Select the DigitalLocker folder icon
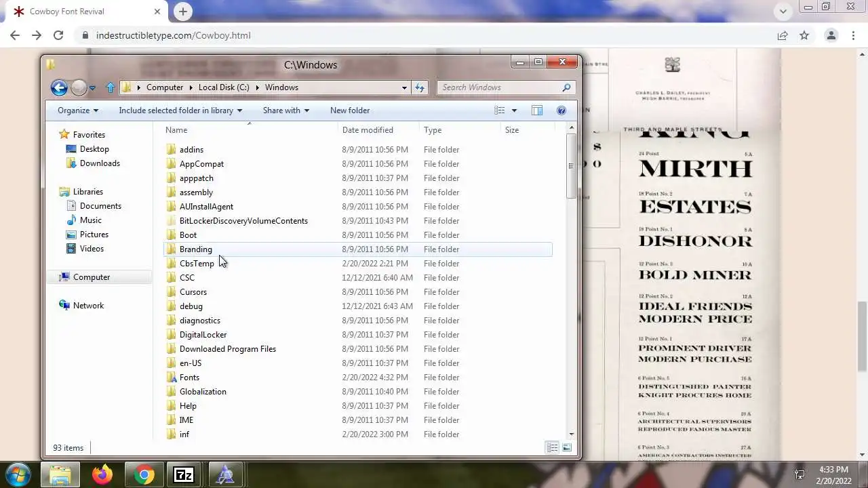 tap(171, 335)
